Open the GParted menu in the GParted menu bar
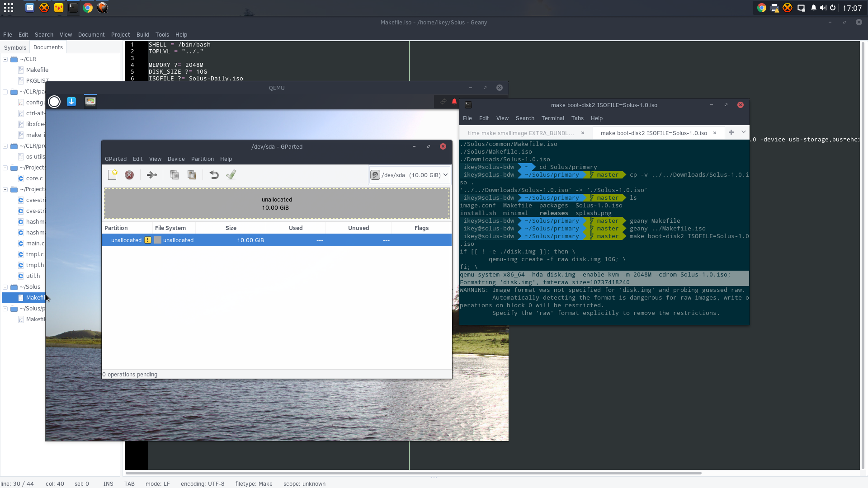The image size is (868, 488). [116, 159]
